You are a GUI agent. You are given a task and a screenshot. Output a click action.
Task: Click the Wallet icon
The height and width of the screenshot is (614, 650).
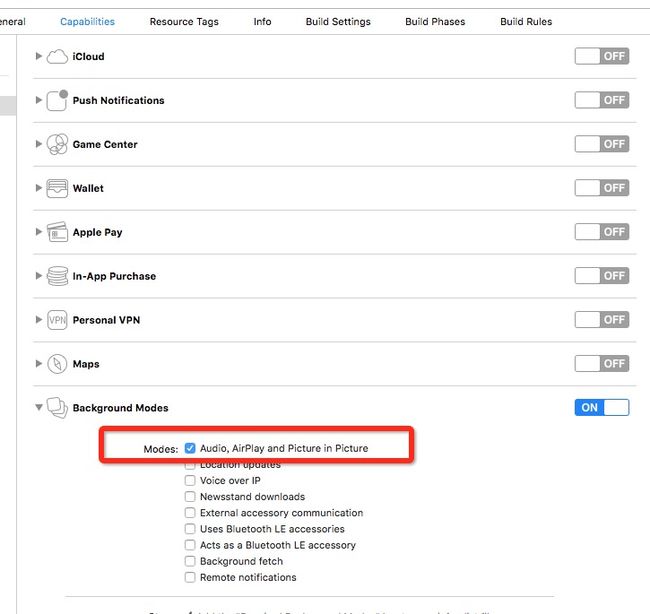pyautogui.click(x=57, y=188)
